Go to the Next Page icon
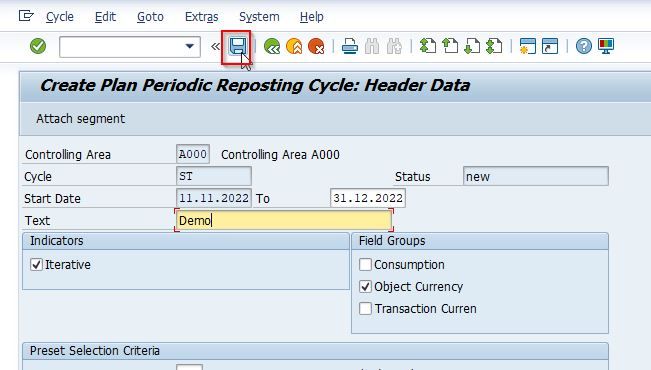Screen dimensions: 651x370 pyautogui.click(x=472, y=46)
